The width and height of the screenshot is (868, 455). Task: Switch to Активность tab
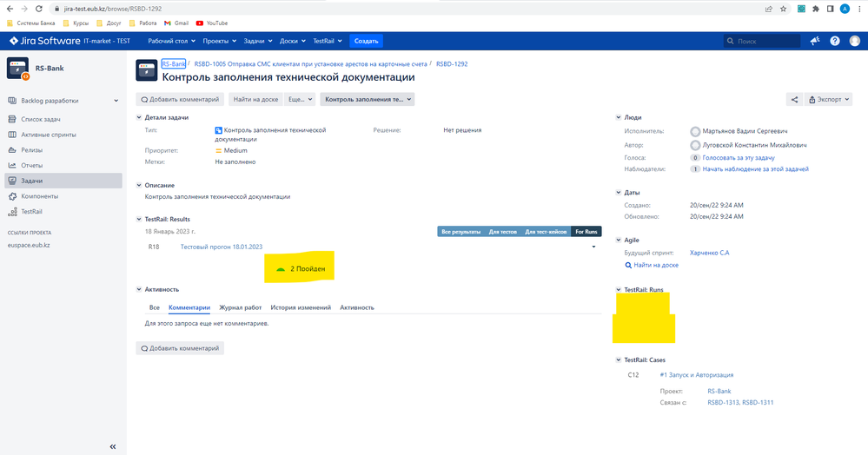(357, 307)
